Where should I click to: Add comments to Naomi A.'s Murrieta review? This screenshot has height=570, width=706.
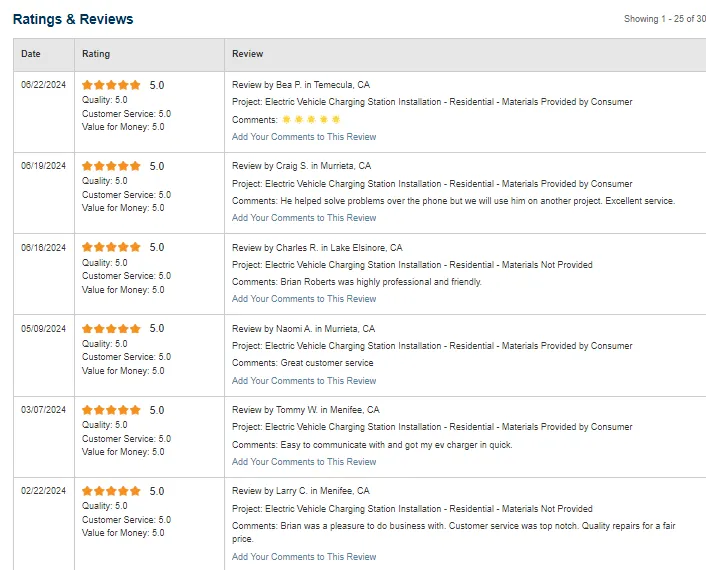click(304, 381)
